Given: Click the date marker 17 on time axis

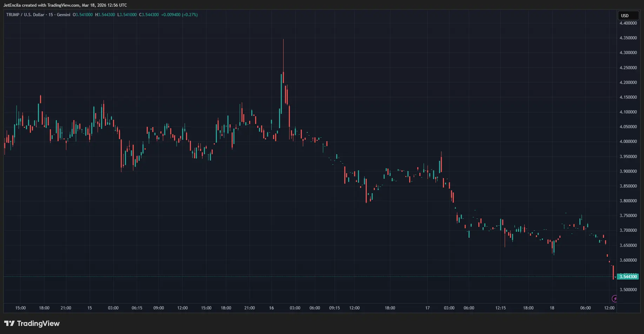Looking at the screenshot, I should pyautogui.click(x=427, y=308).
